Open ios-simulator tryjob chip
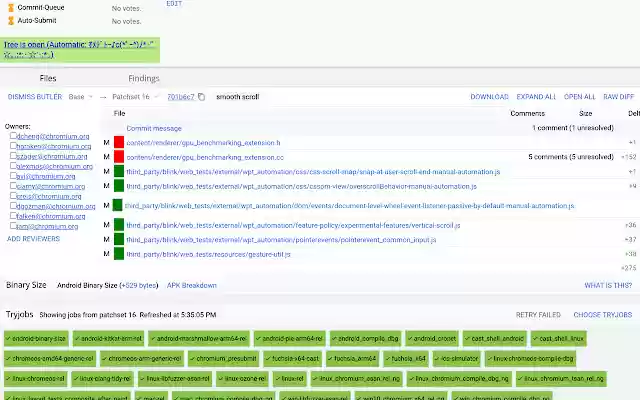 pyautogui.click(x=457, y=358)
